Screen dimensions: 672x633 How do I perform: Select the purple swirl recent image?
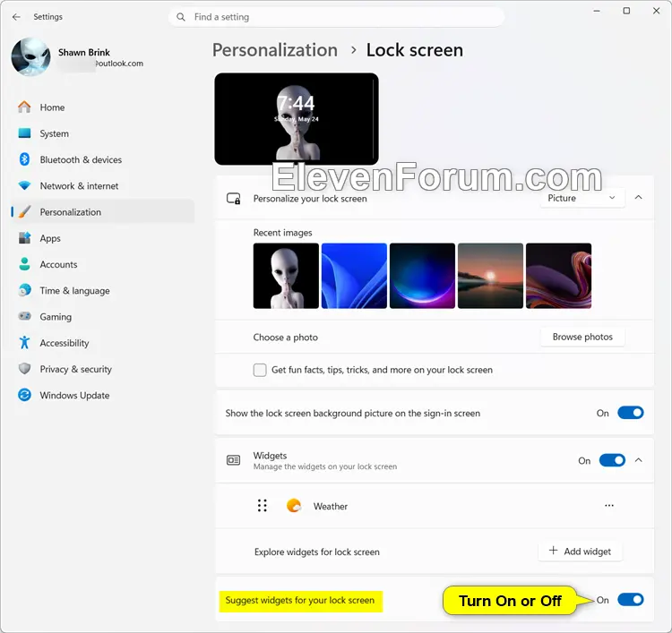click(x=558, y=276)
